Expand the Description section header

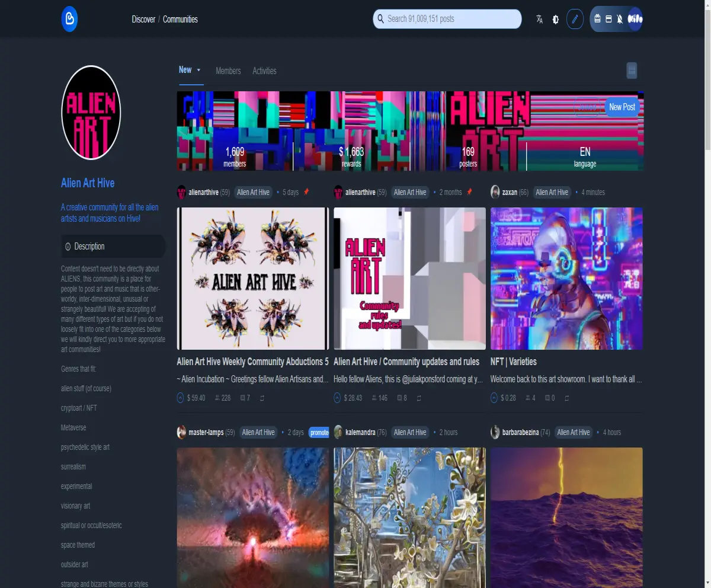pos(113,246)
